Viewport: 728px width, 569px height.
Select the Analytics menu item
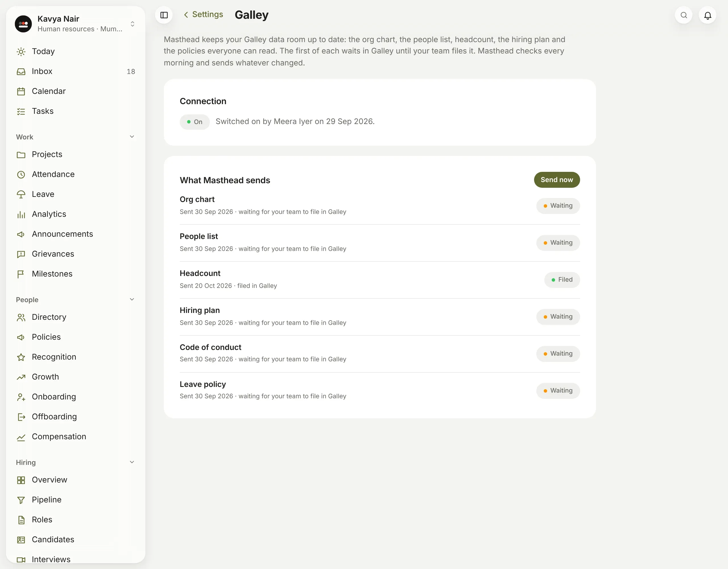tap(75, 214)
